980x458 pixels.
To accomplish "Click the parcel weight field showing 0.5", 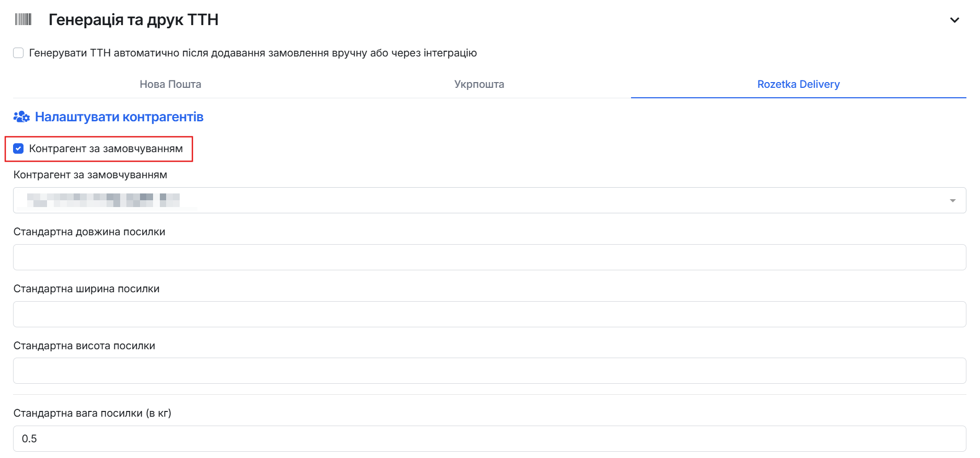I will point(489,439).
